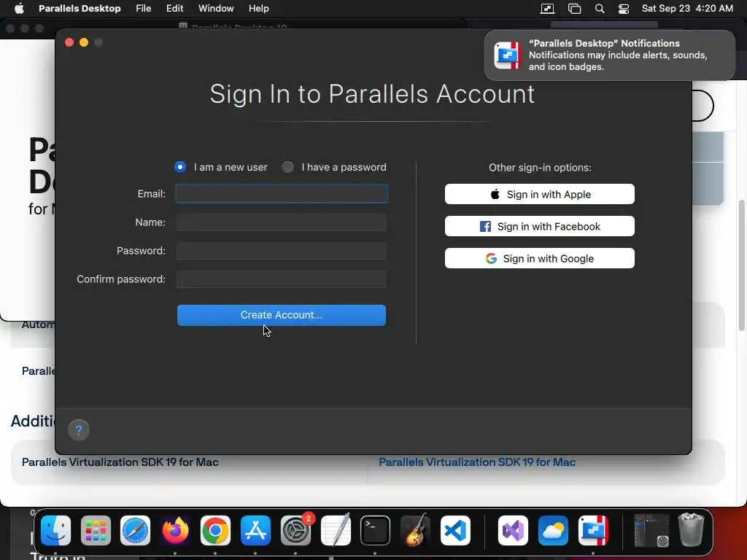Screen dimensions: 747x560
Task: Open the Parallels Desktop app menu
Action: (x=80, y=9)
